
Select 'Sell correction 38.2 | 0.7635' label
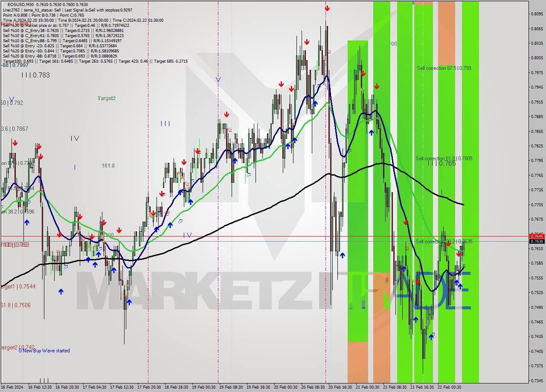click(x=444, y=241)
